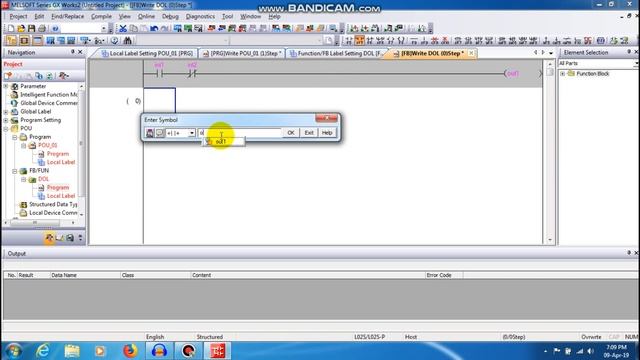Click Help in Enter Symbol dialog
The image size is (640, 360).
pyautogui.click(x=327, y=133)
